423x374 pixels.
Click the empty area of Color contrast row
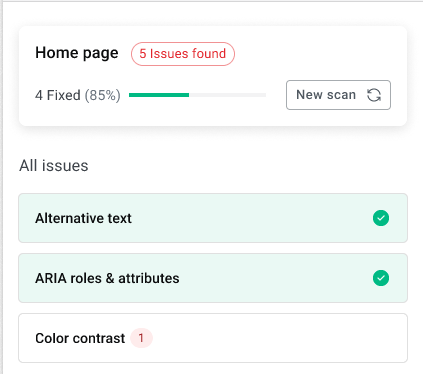280,338
